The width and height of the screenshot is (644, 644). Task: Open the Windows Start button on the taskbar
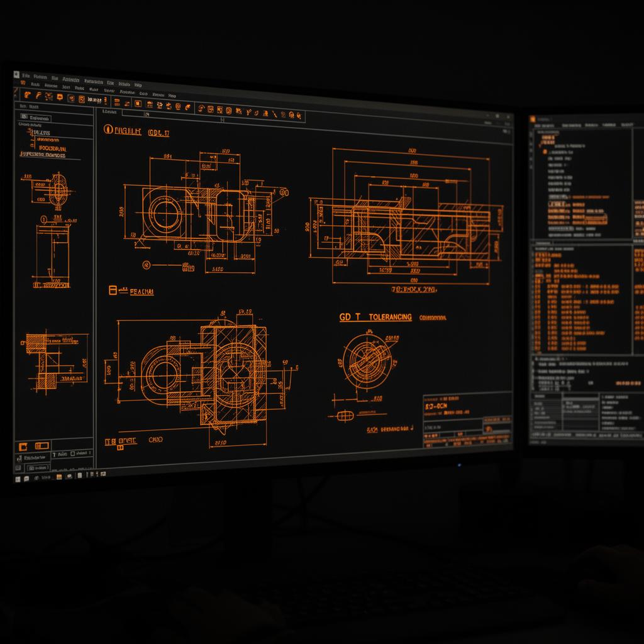pyautogui.click(x=18, y=479)
